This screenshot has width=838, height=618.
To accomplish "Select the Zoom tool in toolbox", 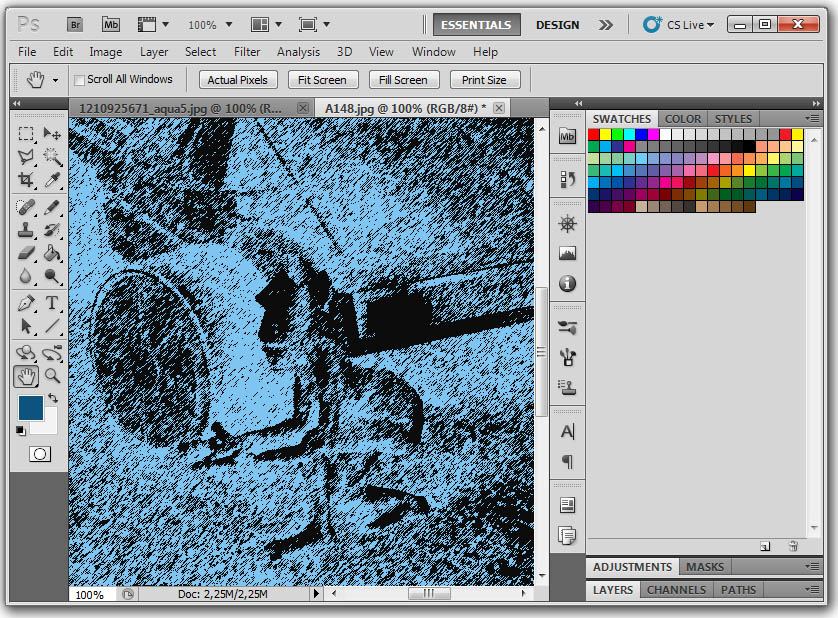I will click(52, 376).
